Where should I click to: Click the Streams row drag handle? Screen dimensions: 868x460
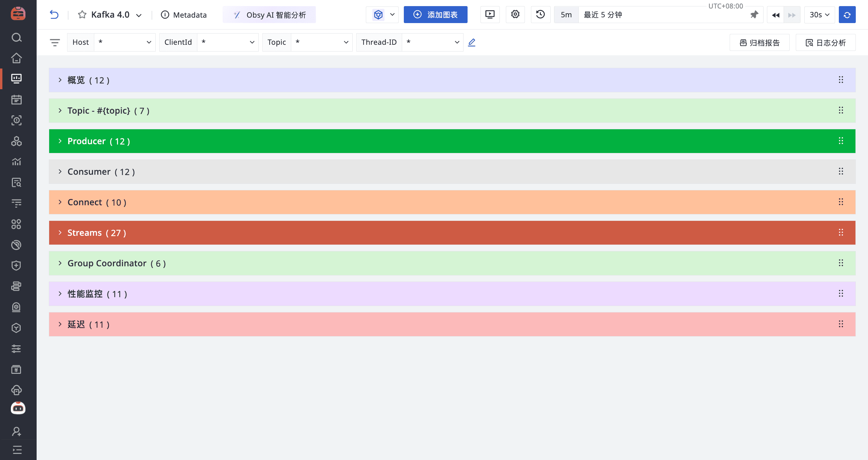point(841,233)
